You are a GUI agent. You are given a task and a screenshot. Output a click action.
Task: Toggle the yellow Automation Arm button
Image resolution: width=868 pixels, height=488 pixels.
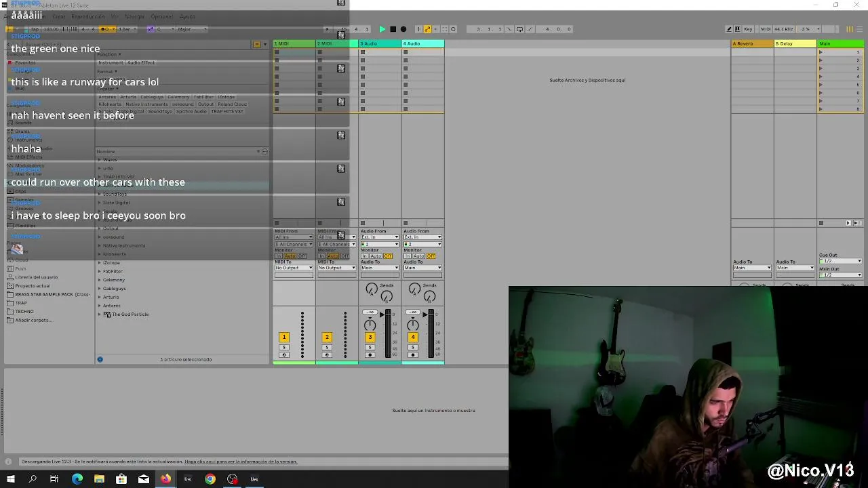pyautogui.click(x=427, y=29)
